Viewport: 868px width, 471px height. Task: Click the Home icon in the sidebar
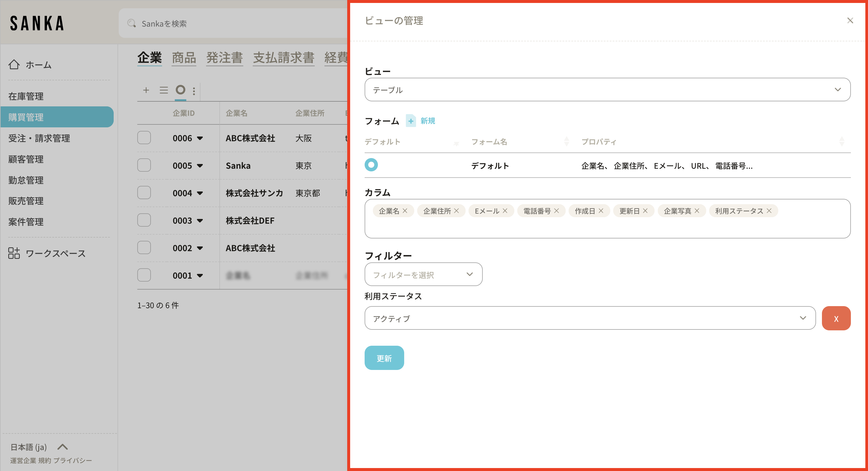(x=14, y=64)
